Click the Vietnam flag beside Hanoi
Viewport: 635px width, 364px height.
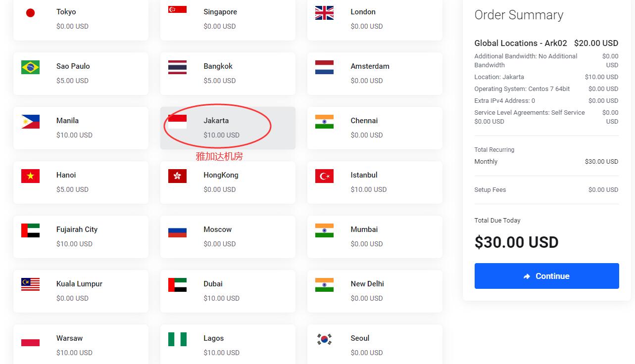pos(30,176)
